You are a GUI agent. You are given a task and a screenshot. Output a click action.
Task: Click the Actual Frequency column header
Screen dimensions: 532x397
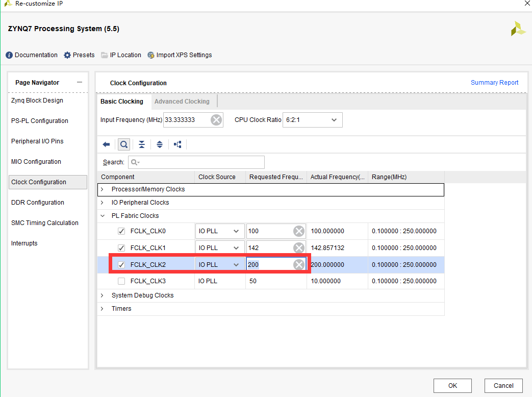(337, 177)
